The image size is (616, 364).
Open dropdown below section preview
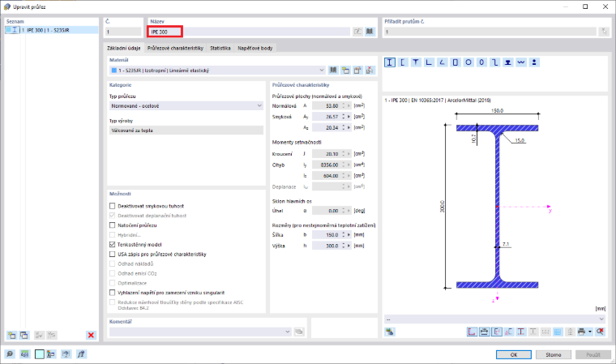[x=494, y=319]
